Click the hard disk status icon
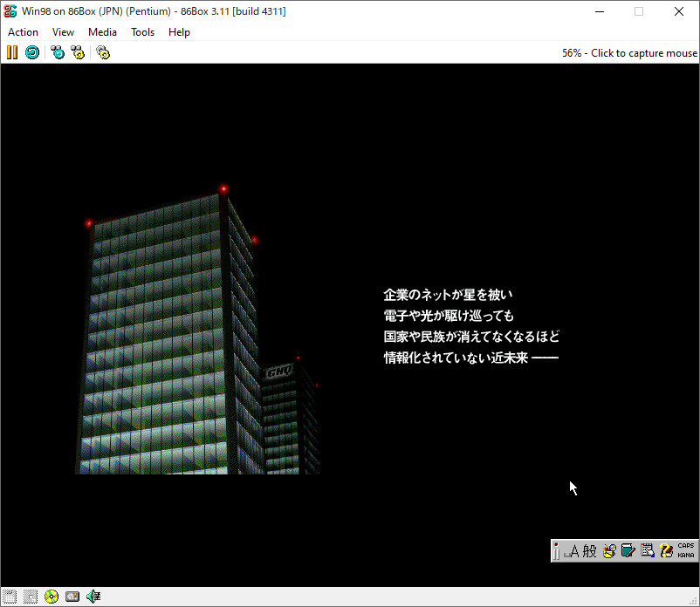The image size is (700, 607). click(72, 597)
